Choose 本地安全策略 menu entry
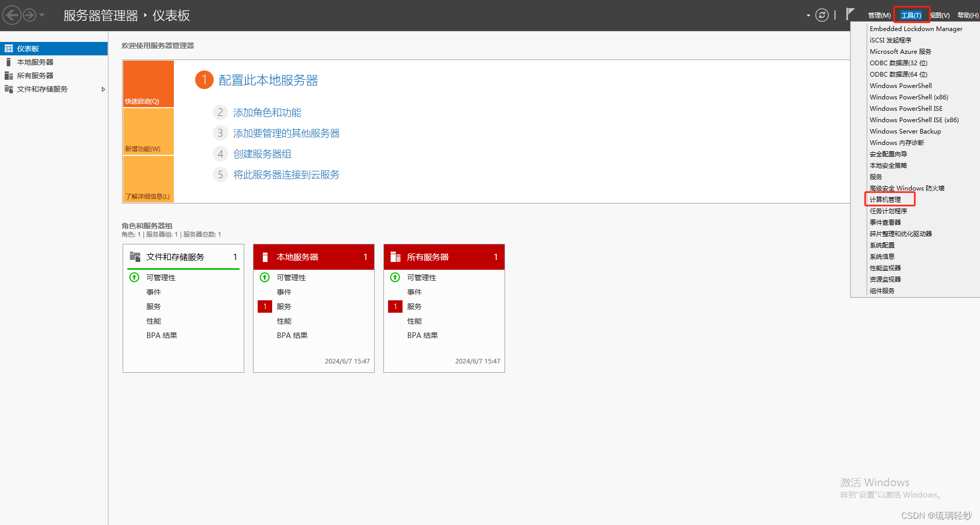The image size is (980, 525). tap(888, 166)
